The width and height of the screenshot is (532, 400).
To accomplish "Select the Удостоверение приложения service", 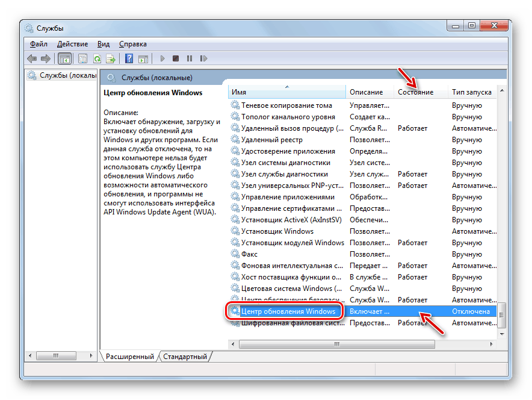I will tap(362, 151).
